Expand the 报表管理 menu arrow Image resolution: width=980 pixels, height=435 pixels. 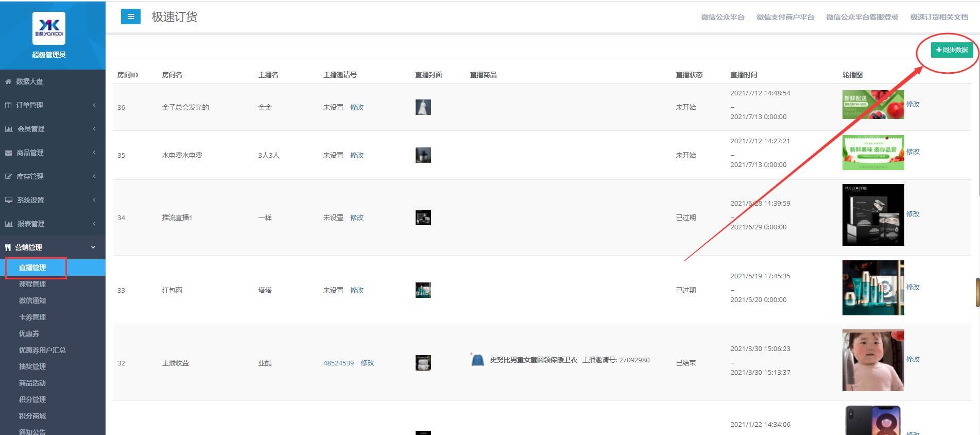coord(94,224)
